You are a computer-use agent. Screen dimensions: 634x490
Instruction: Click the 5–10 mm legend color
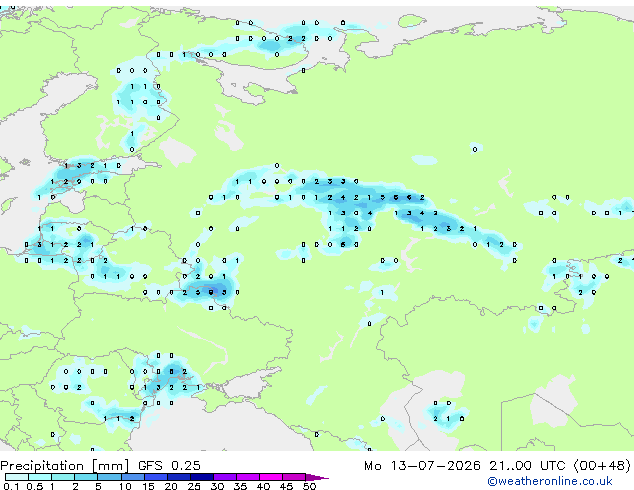click(x=109, y=477)
